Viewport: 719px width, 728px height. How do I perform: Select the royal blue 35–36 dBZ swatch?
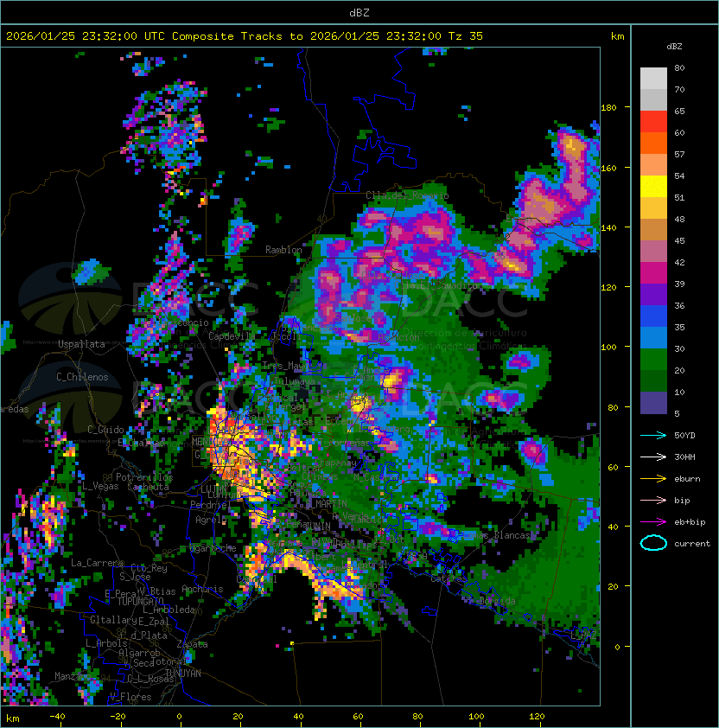tap(653, 316)
